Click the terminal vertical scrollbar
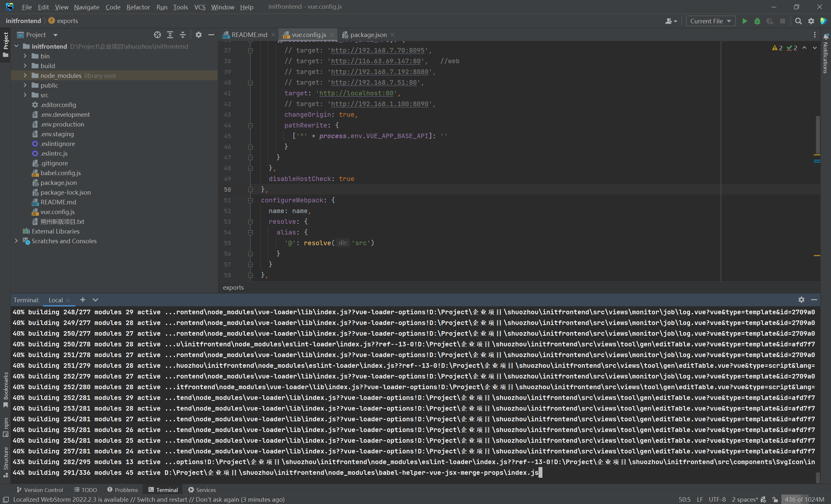This screenshot has width=831, height=504. [817, 477]
